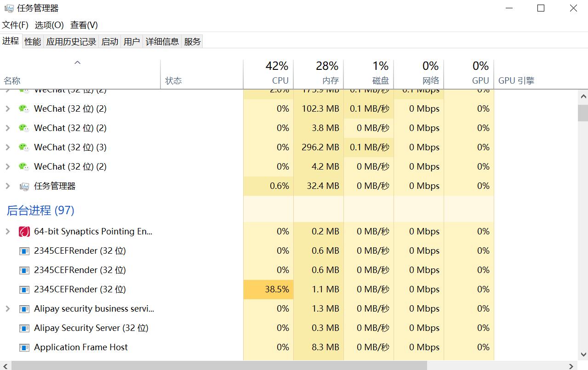Click the Task Manager icon in process list
Image resolution: width=588 pixels, height=370 pixels.
pyautogui.click(x=24, y=186)
